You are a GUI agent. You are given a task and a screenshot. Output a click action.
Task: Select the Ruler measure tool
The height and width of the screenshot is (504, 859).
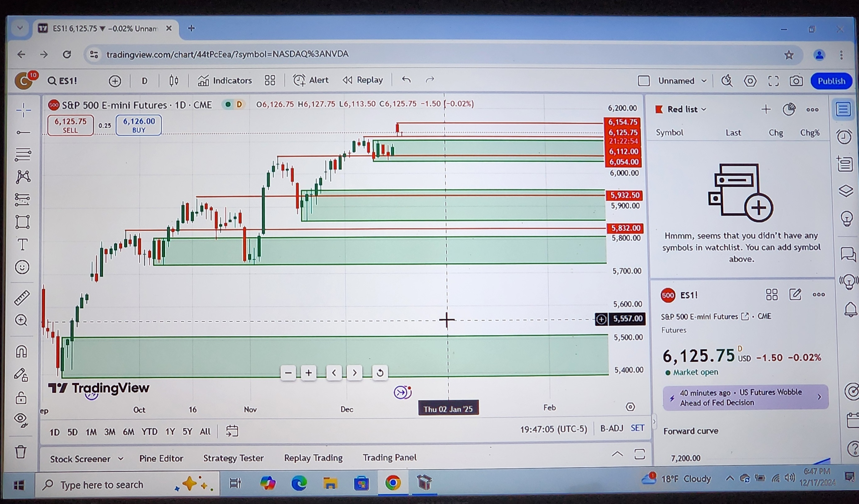pos(22,297)
